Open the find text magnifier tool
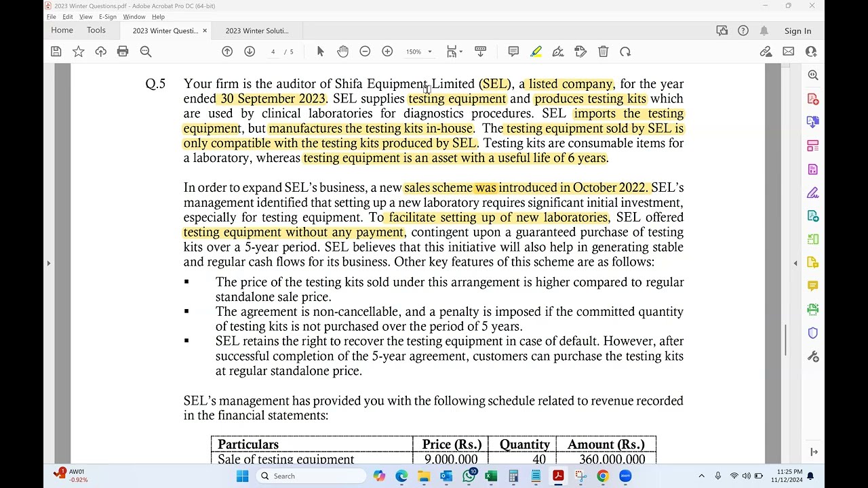 (x=145, y=52)
